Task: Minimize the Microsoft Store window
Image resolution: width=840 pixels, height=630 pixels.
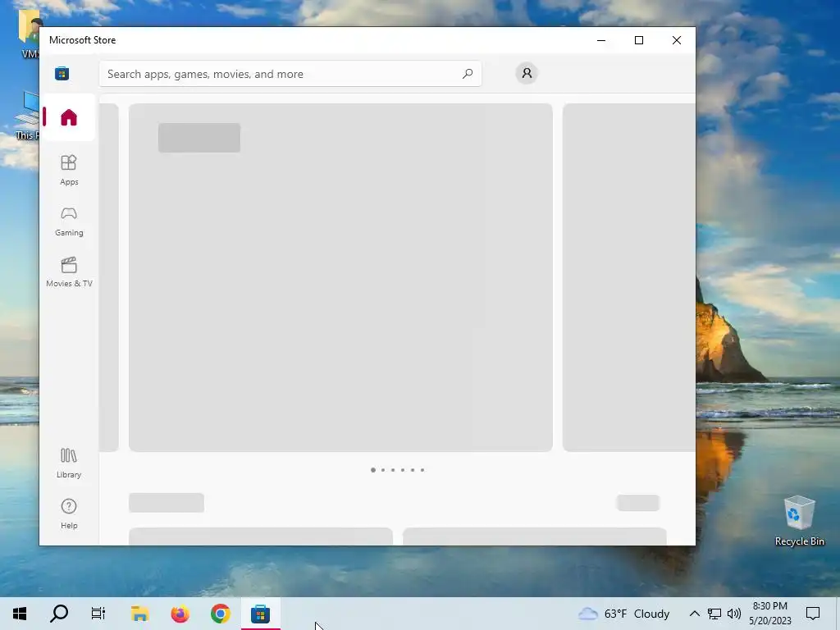Action: pyautogui.click(x=601, y=40)
